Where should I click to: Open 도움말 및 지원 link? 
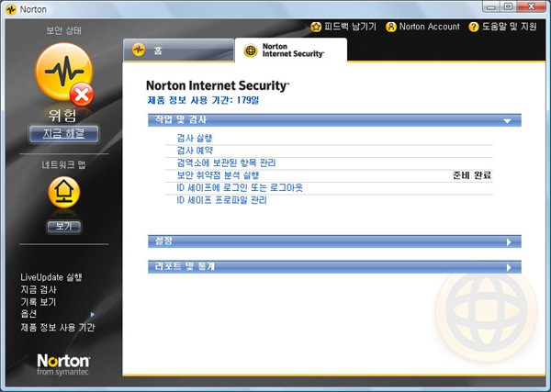(x=509, y=27)
